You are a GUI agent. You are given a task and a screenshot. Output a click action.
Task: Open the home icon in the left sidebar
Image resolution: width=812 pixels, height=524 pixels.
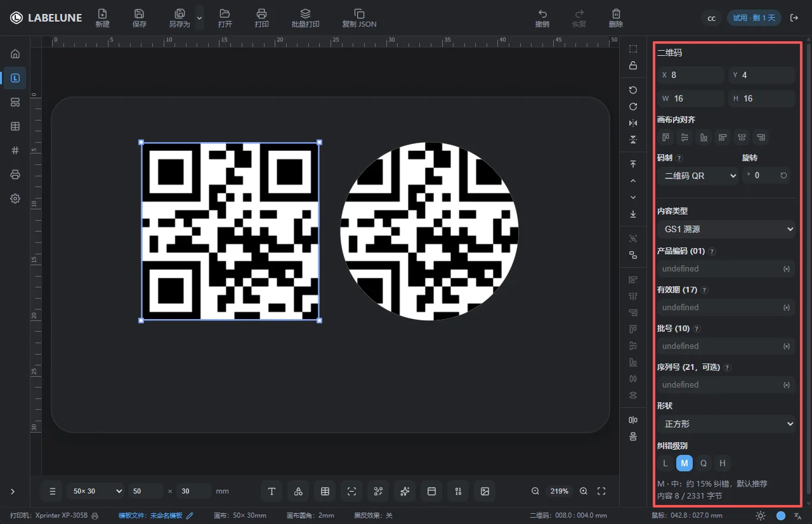tap(15, 54)
